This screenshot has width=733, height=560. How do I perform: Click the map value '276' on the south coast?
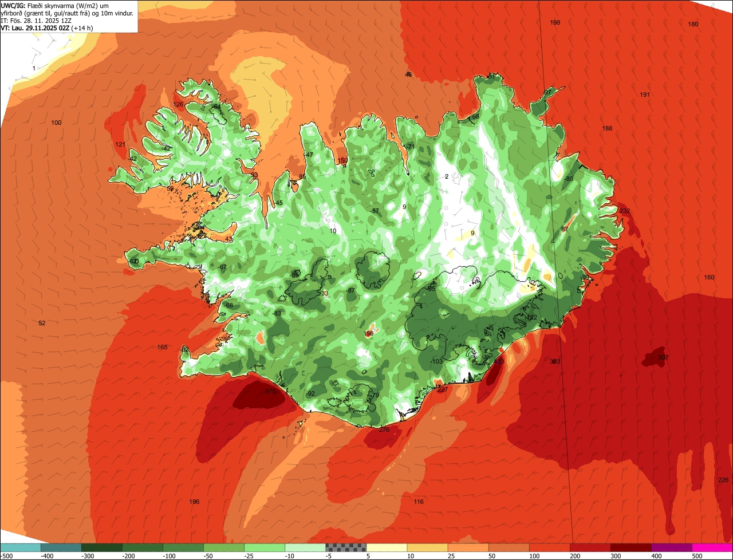(384, 429)
